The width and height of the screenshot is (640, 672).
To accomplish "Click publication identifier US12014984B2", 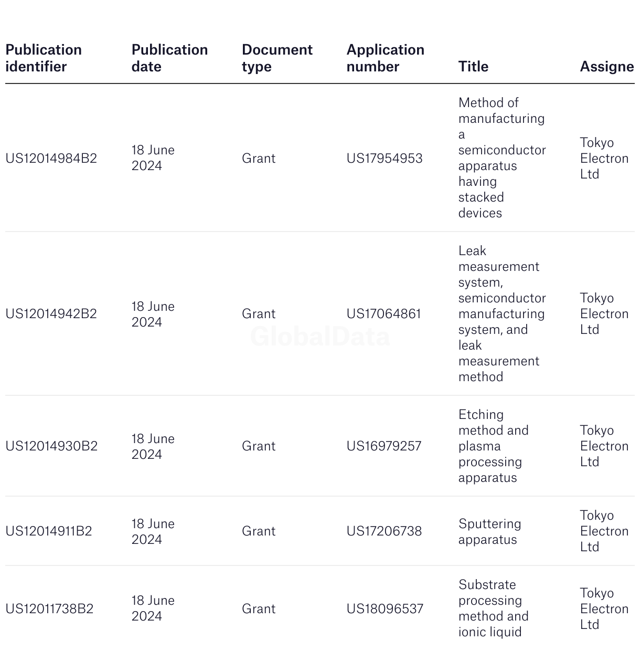I will click(x=51, y=158).
